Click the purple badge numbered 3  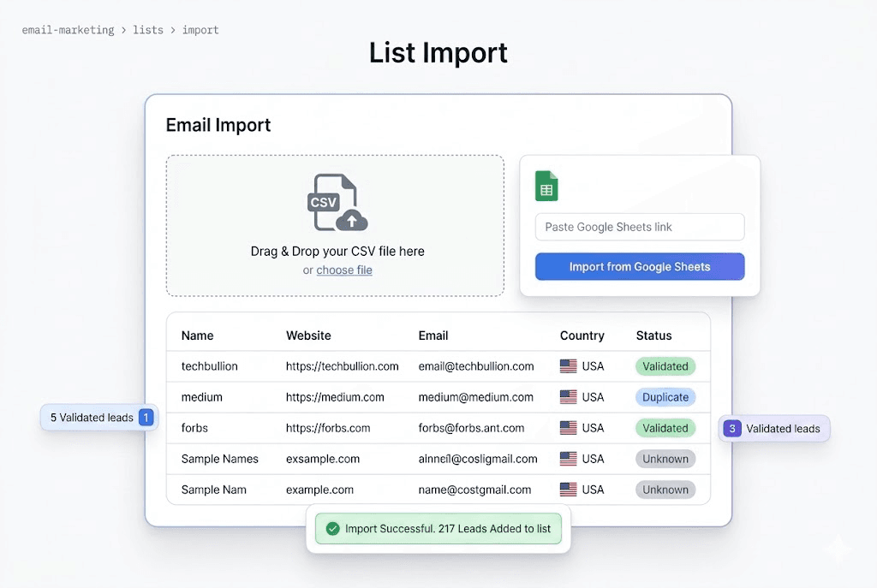tap(732, 429)
